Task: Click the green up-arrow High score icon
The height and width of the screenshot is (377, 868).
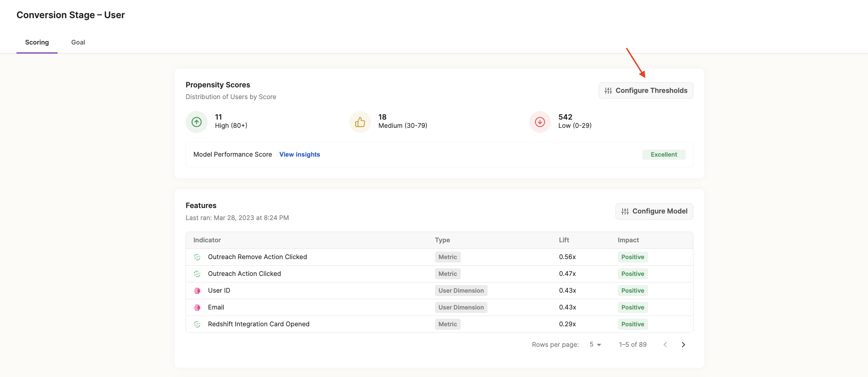Action: click(x=197, y=122)
